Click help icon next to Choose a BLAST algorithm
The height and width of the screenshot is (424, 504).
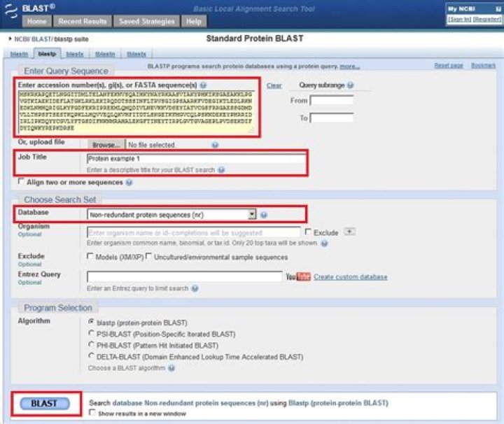171,368
